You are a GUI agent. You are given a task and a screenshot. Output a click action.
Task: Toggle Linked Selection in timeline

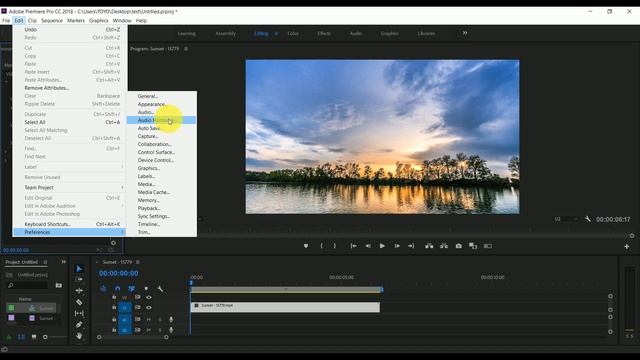131,289
